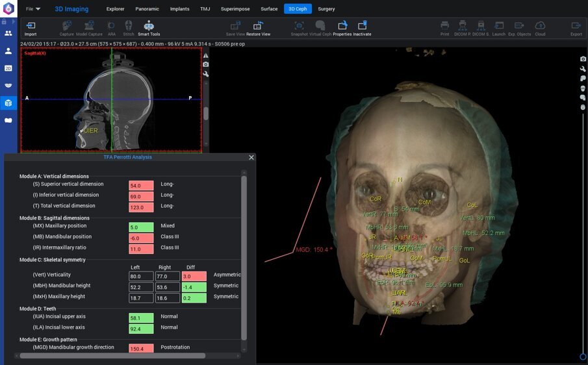Open wrench settings in the 3D view
The height and width of the screenshot is (365, 588).
click(x=583, y=69)
